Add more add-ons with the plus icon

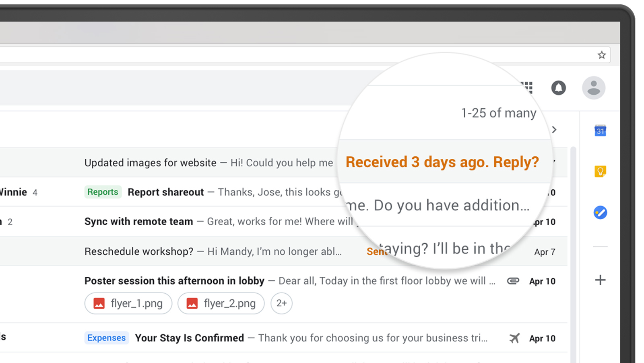click(600, 280)
